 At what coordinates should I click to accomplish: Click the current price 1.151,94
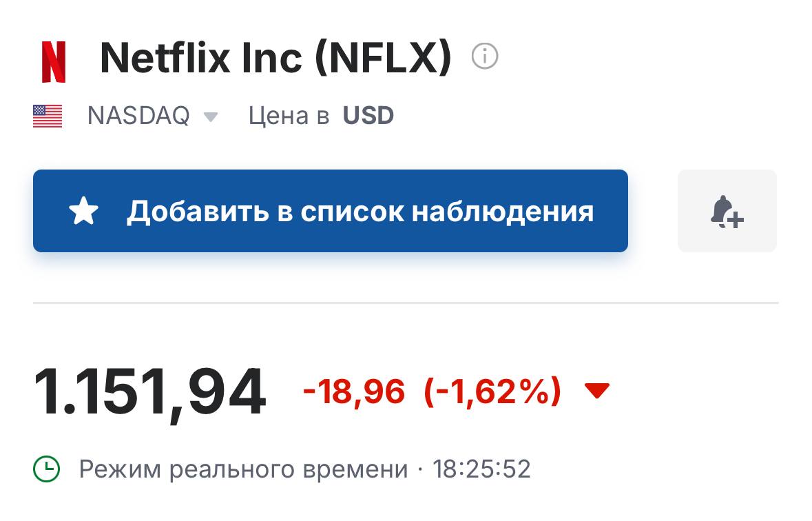click(x=149, y=393)
